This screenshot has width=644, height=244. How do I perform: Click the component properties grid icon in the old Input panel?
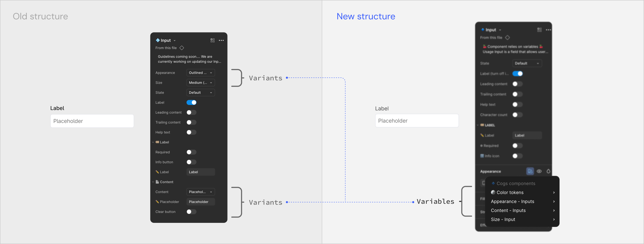[213, 40]
